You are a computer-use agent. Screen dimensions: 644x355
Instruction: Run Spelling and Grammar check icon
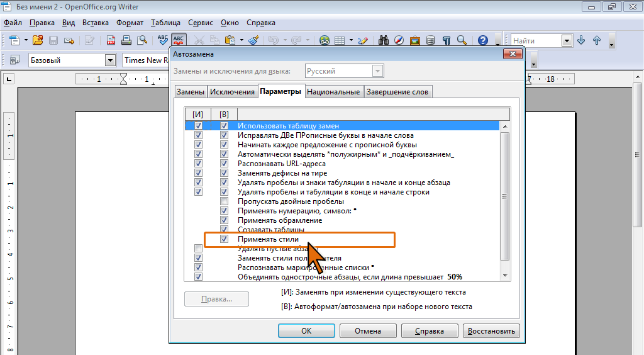163,40
